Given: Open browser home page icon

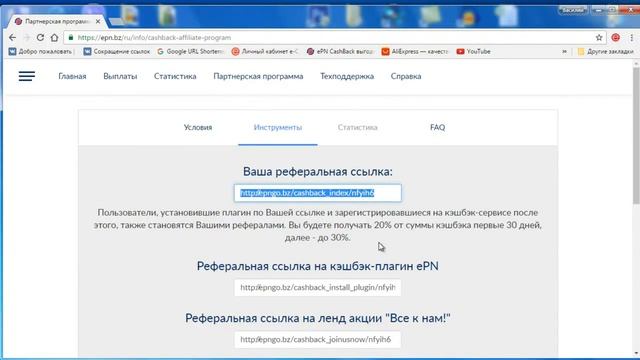Looking at the screenshot, I should tap(54, 38).
